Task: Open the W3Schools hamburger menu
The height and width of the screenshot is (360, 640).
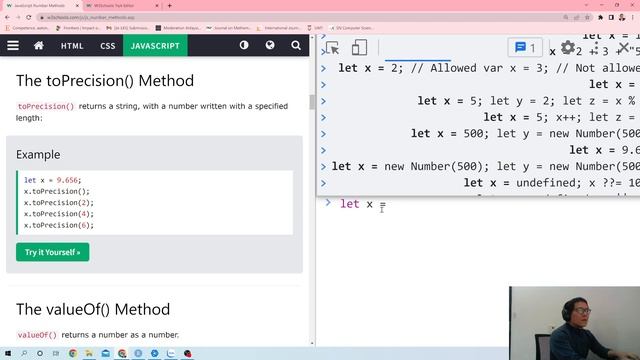Action: point(13,45)
